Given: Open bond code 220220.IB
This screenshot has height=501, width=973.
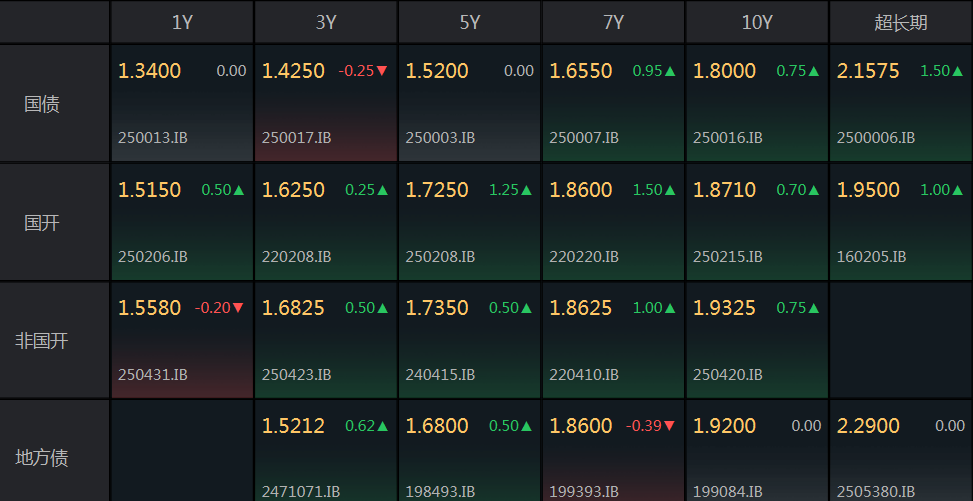Looking at the screenshot, I should [584, 257].
